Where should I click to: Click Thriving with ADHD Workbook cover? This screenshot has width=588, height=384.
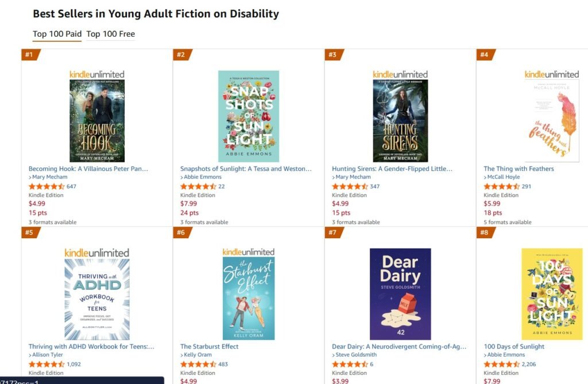[97, 299]
